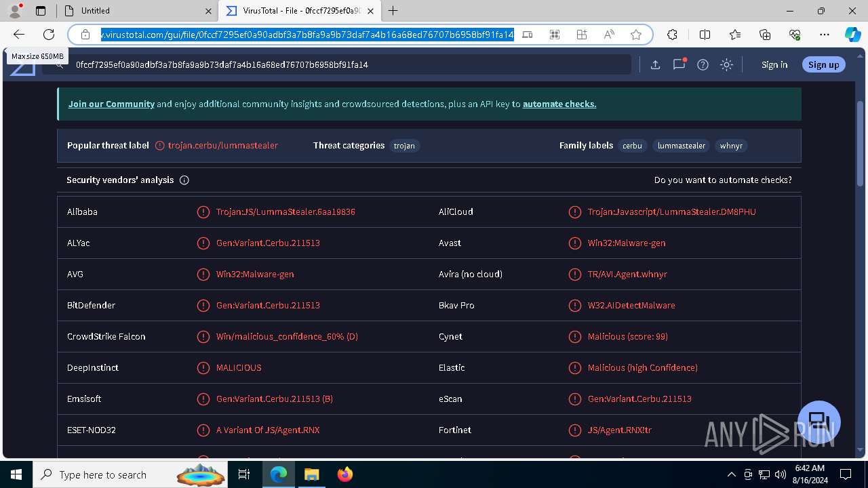Toggle Split screen view icon
Viewport: 868px width, 488px height.
coord(705,35)
